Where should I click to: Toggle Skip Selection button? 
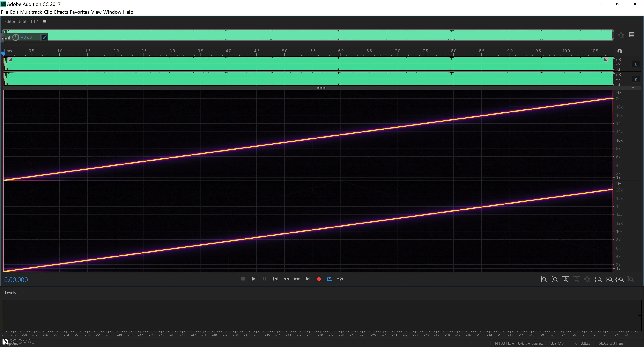click(340, 279)
